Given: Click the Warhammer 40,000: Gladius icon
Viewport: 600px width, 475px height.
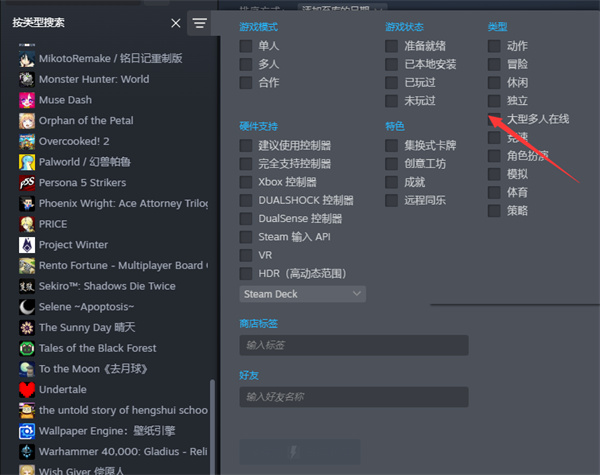Looking at the screenshot, I should point(27,451).
